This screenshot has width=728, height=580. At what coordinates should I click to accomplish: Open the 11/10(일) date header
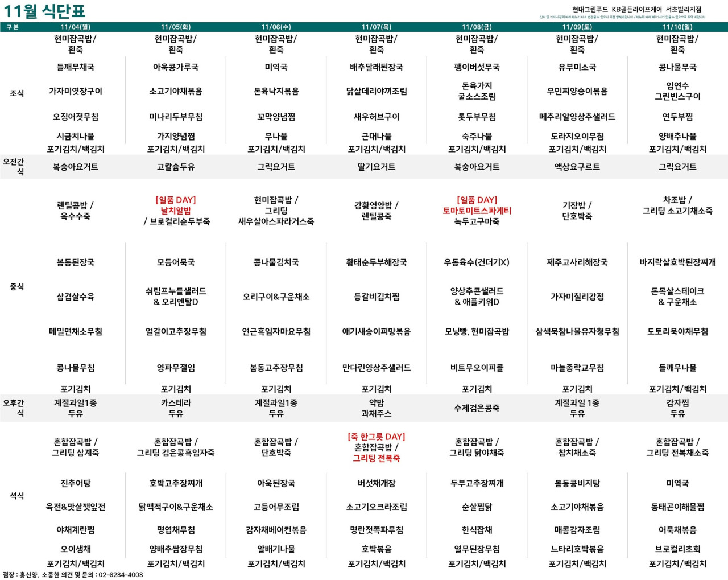(677, 27)
